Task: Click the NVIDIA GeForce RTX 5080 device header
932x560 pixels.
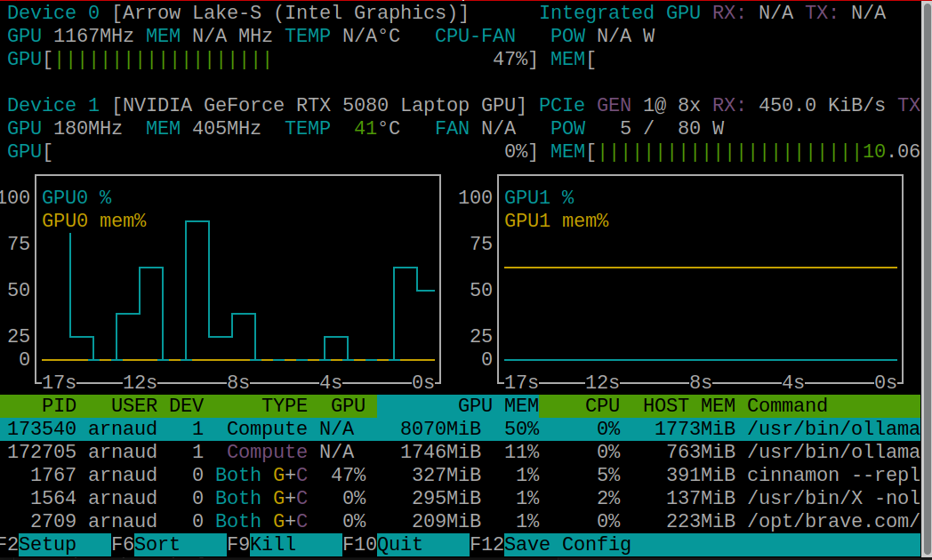Action: [x=267, y=105]
